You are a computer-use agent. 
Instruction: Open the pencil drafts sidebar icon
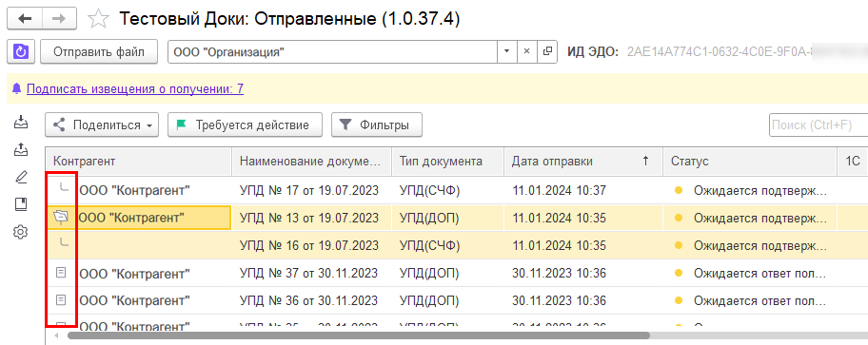click(21, 178)
